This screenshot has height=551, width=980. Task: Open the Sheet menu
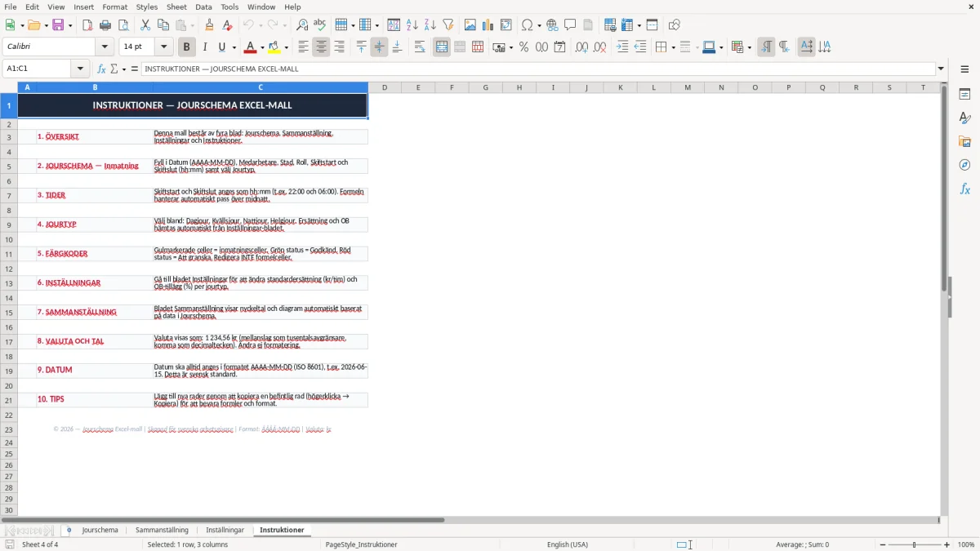tap(176, 7)
